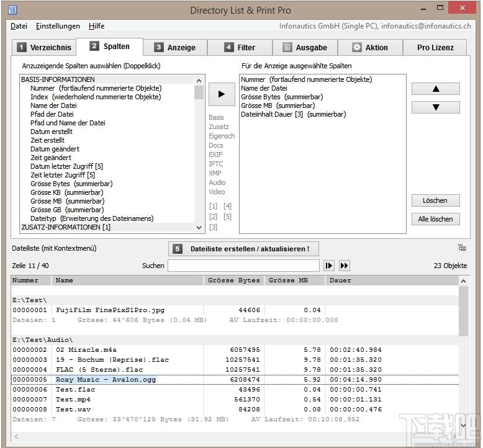
Task: Jump to IPTC column group
Action: pos(216,164)
